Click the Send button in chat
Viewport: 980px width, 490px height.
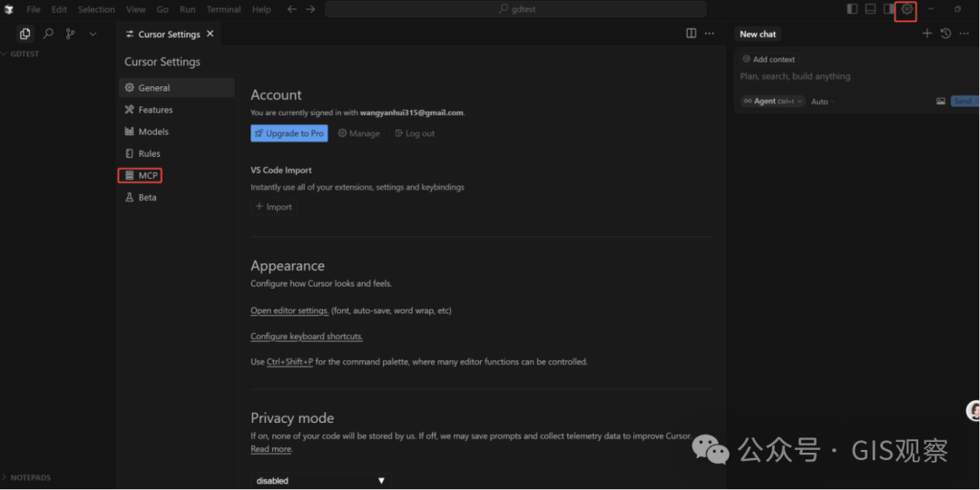[x=965, y=102]
